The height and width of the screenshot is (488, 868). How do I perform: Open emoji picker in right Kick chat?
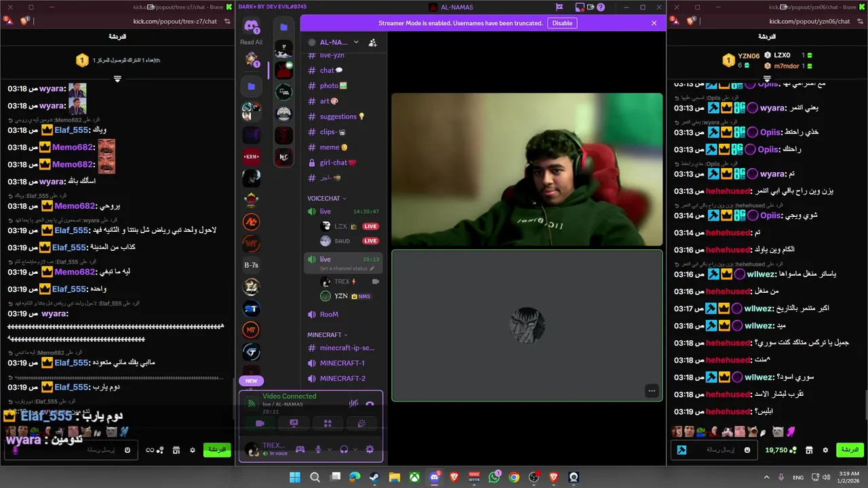pyautogui.click(x=747, y=450)
